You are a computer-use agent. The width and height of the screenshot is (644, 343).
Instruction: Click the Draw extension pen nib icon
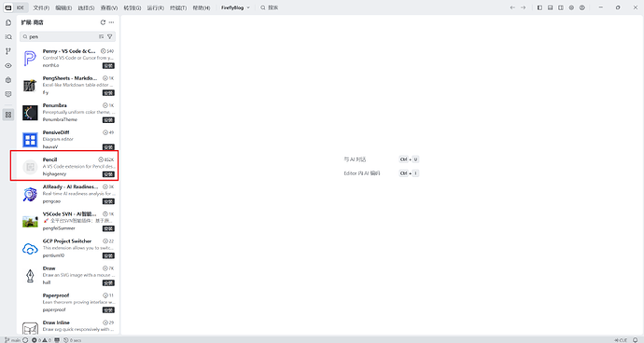coord(30,276)
